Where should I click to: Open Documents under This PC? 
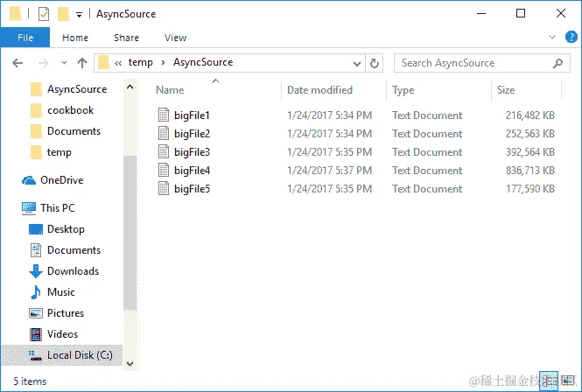pos(74,250)
